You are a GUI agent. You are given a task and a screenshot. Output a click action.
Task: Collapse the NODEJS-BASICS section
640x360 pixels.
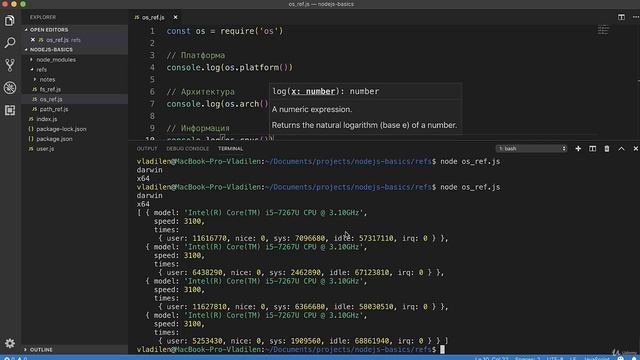click(51, 49)
